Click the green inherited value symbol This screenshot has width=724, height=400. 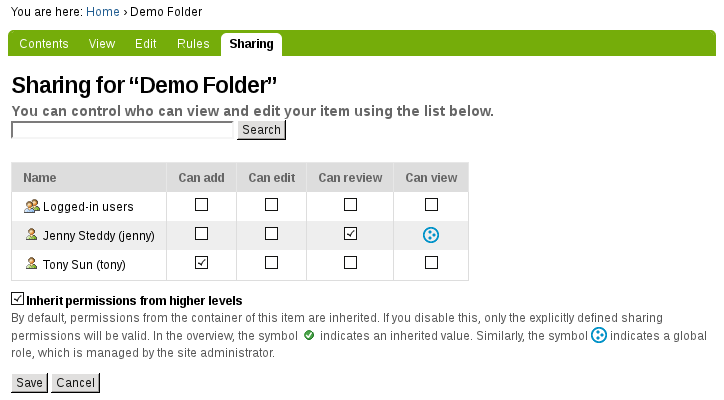(309, 335)
